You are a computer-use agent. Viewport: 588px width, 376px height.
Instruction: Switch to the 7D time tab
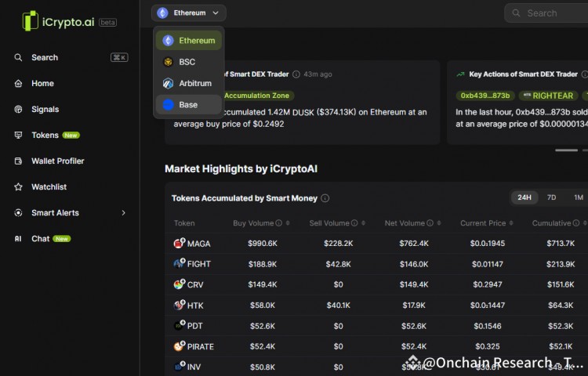(x=551, y=197)
